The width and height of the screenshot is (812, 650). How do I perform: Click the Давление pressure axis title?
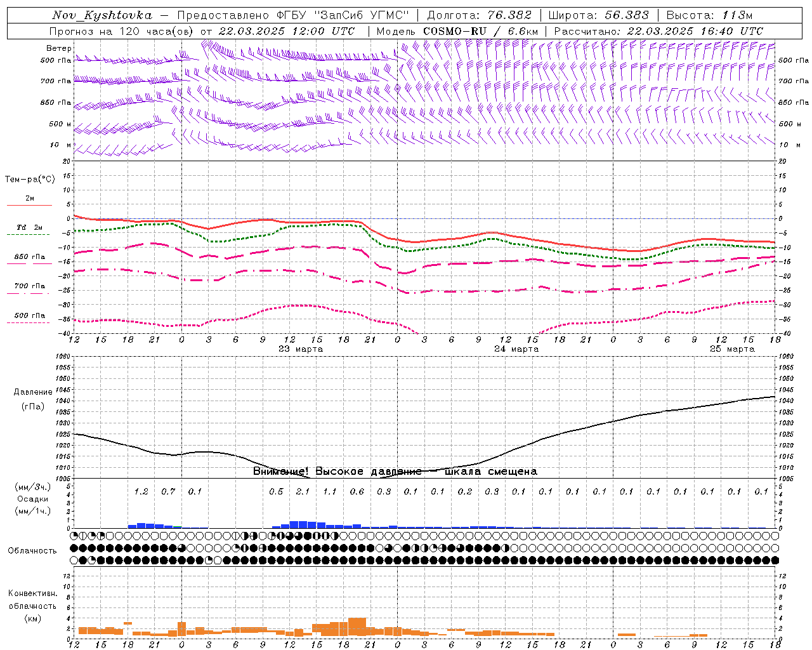click(x=33, y=392)
